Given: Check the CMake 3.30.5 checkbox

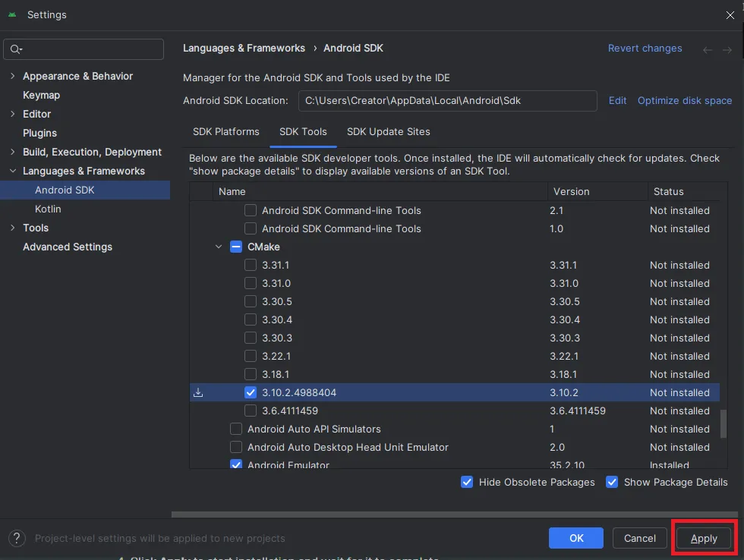Looking at the screenshot, I should (x=250, y=301).
